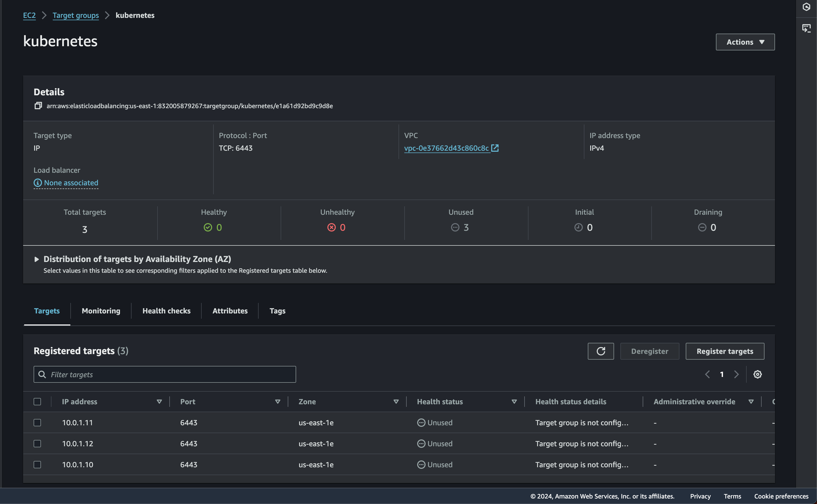
Task: Sort by Administrative override column arrow
Action: point(751,402)
